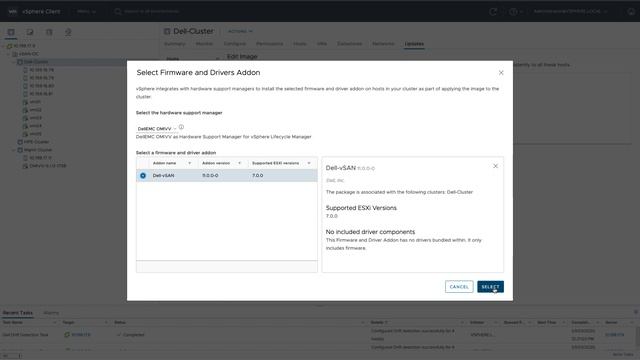Image resolution: width=640 pixels, height=360 pixels.
Task: Switch to the Configure tab
Action: point(235,44)
